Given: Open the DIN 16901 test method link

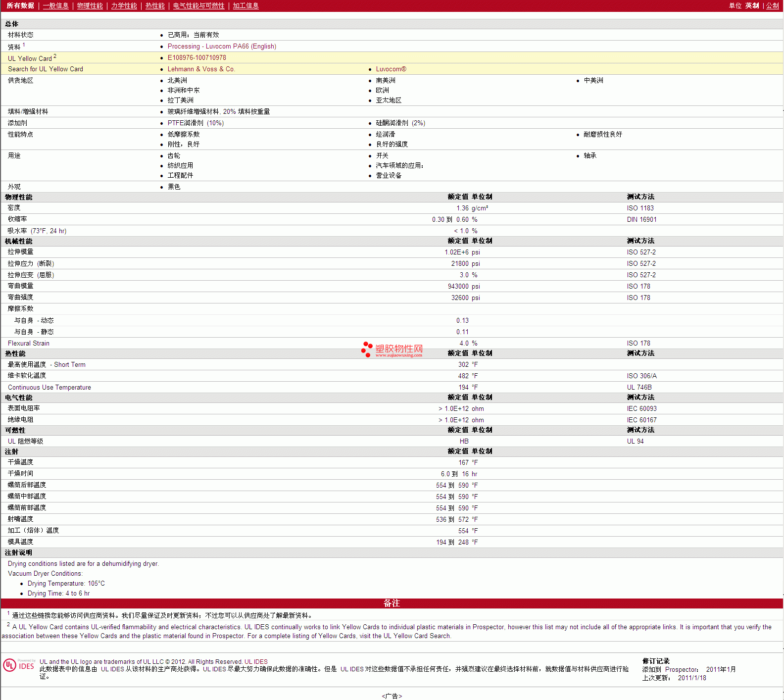Looking at the screenshot, I should 641,220.
